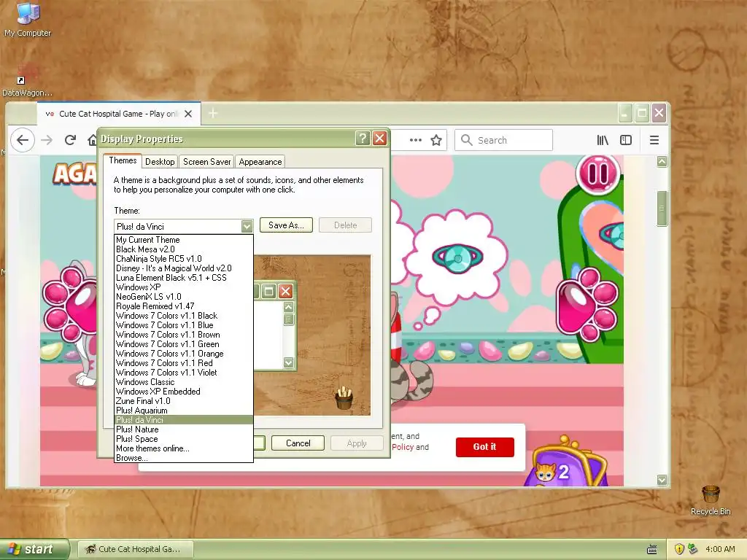
Task: Choose Windows 7 Colors v1.1 Blue
Action: coord(184,325)
